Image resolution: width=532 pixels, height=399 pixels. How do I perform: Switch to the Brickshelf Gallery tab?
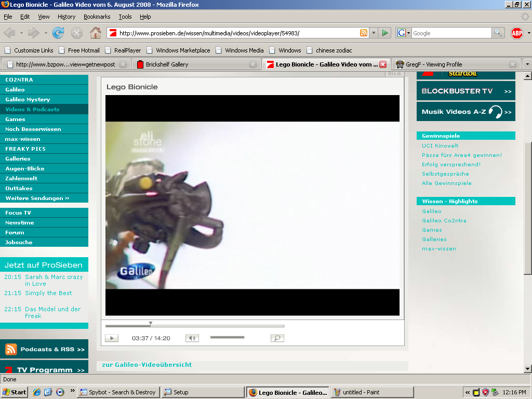point(195,64)
